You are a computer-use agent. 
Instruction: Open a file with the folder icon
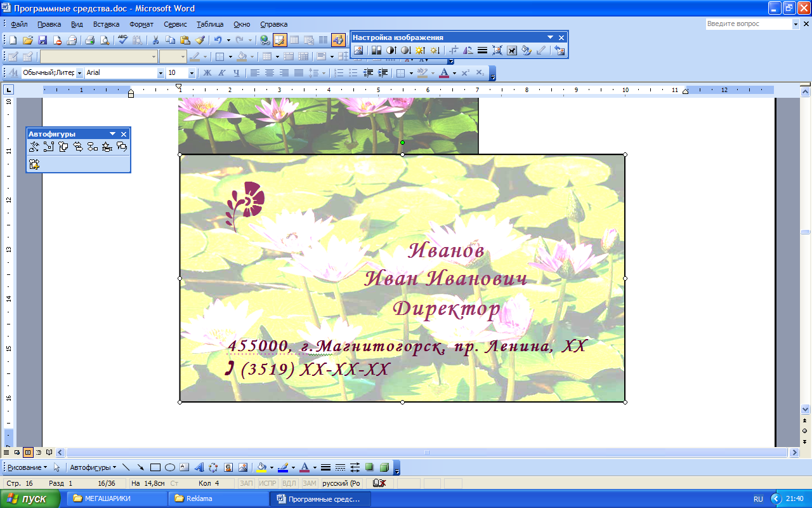click(x=28, y=40)
